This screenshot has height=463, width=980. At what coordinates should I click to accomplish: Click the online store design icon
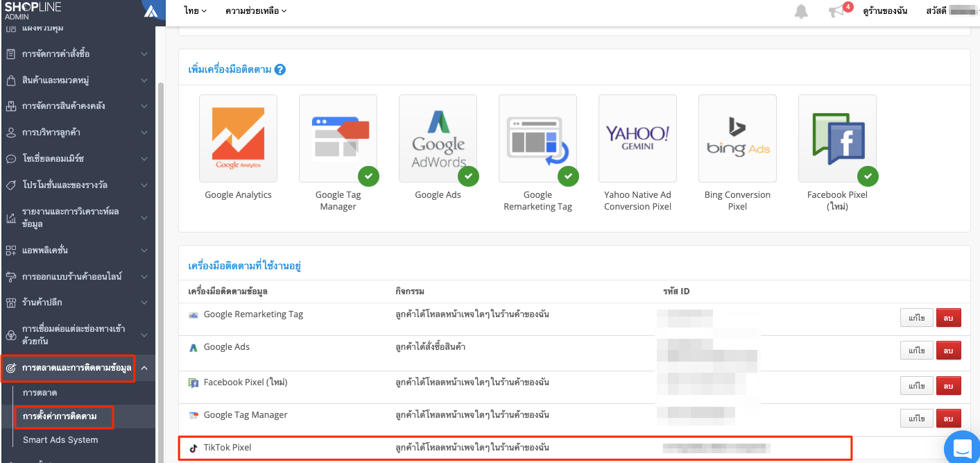(10, 276)
